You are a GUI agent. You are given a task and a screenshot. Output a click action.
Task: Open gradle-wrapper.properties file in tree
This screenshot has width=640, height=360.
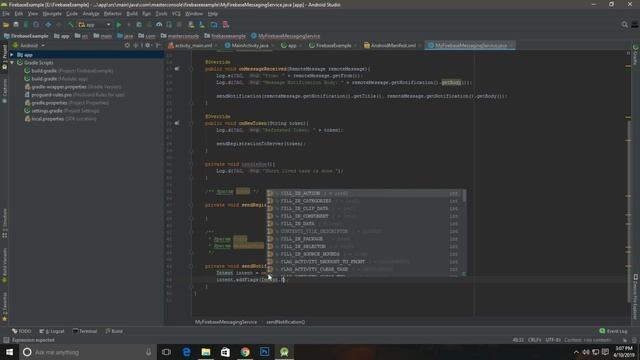[73, 87]
